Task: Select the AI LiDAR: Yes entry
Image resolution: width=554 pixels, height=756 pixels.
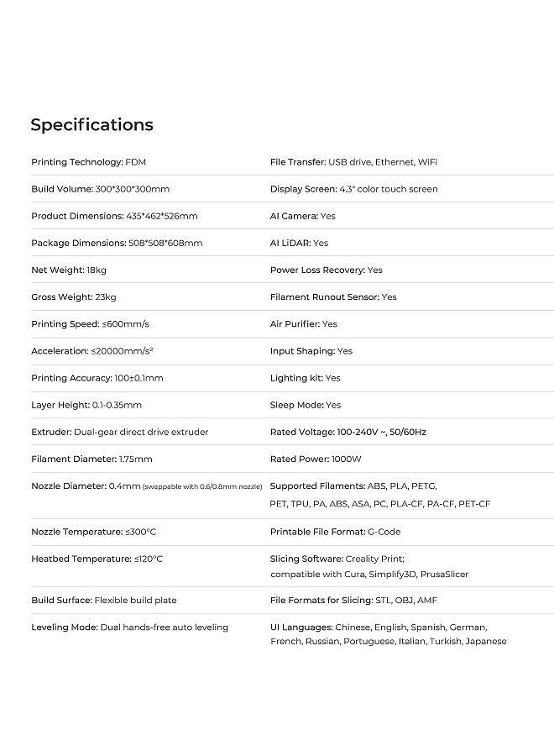Action: (299, 243)
